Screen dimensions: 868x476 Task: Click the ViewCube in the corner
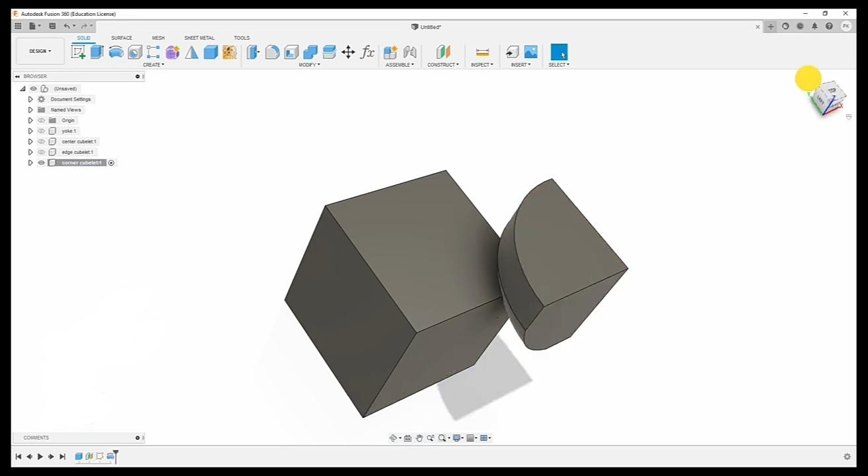(828, 99)
